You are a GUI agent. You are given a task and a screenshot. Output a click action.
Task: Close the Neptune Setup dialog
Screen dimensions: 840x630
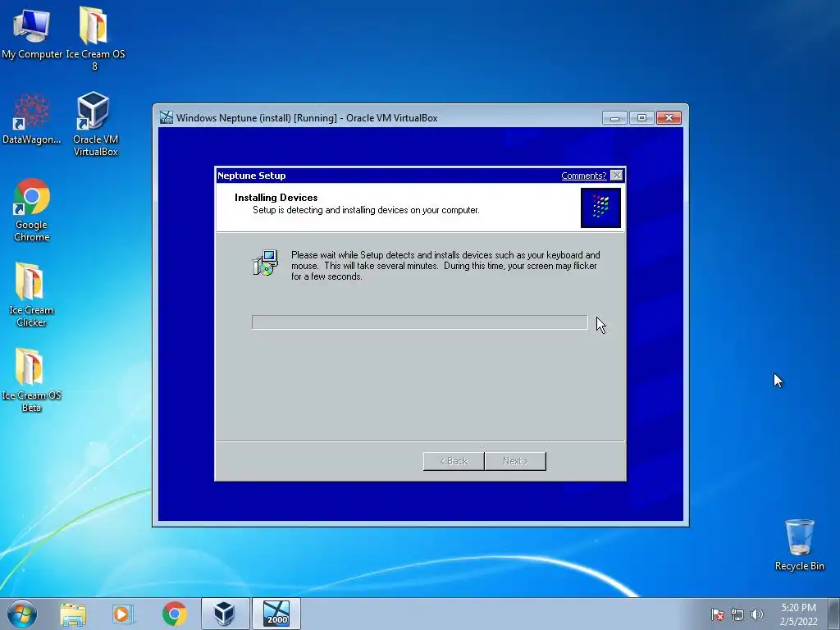pos(617,176)
